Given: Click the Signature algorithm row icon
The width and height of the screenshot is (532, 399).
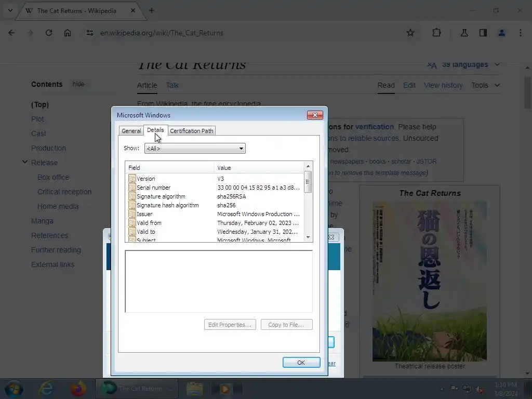Looking at the screenshot, I should pyautogui.click(x=132, y=196).
